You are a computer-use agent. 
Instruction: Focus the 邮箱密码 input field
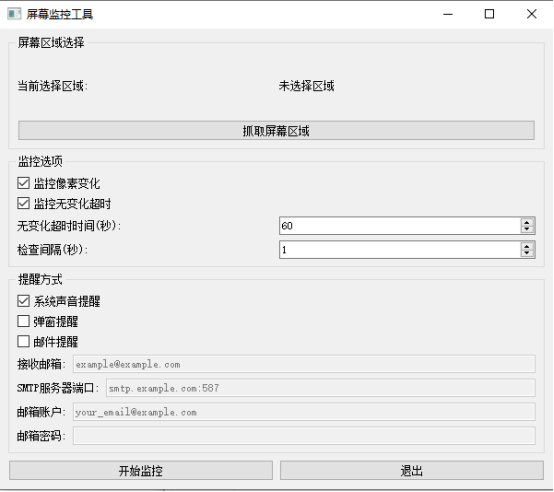pos(304,435)
